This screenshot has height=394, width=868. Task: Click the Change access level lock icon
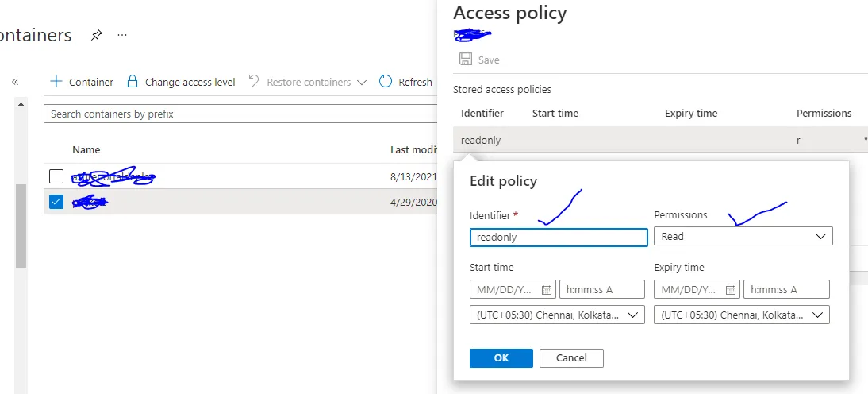pos(133,82)
